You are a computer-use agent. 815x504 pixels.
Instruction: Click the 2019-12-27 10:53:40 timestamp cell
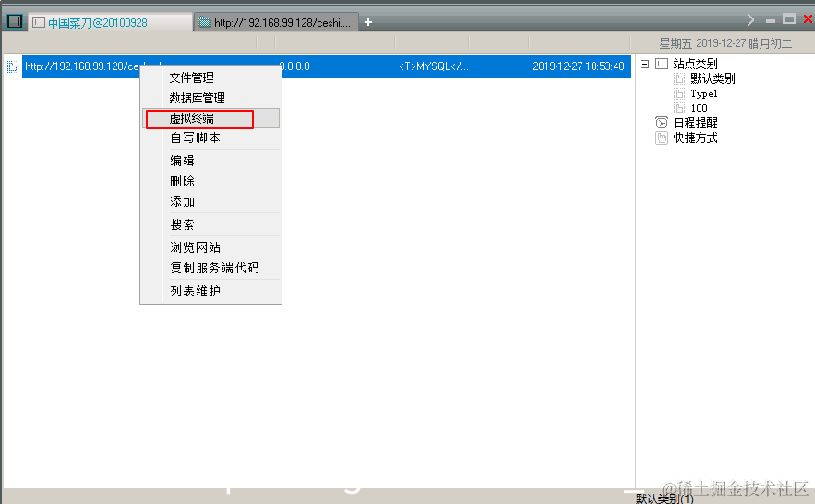coord(579,66)
